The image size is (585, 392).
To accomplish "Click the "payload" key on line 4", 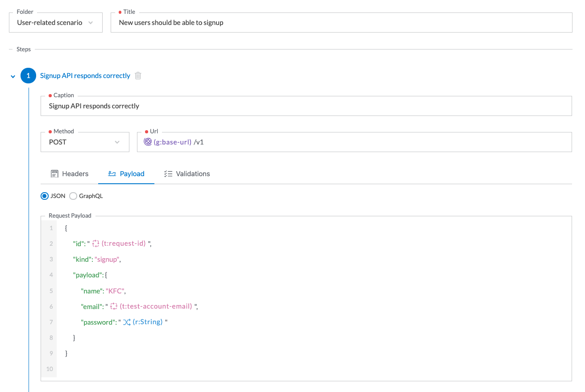I will 87,275.
